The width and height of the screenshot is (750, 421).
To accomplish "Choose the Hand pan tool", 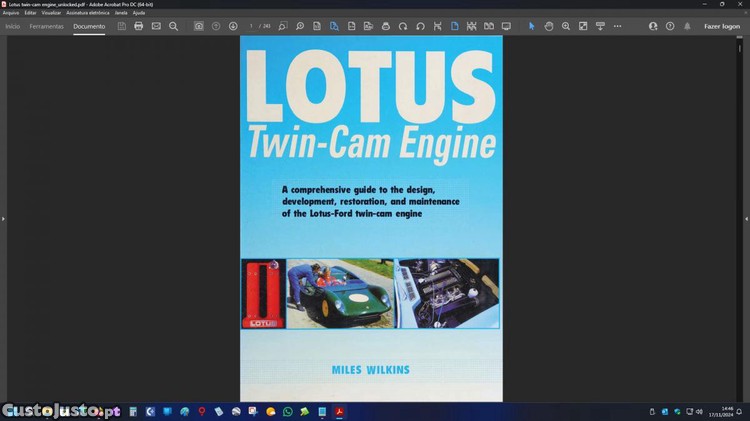I will click(549, 26).
